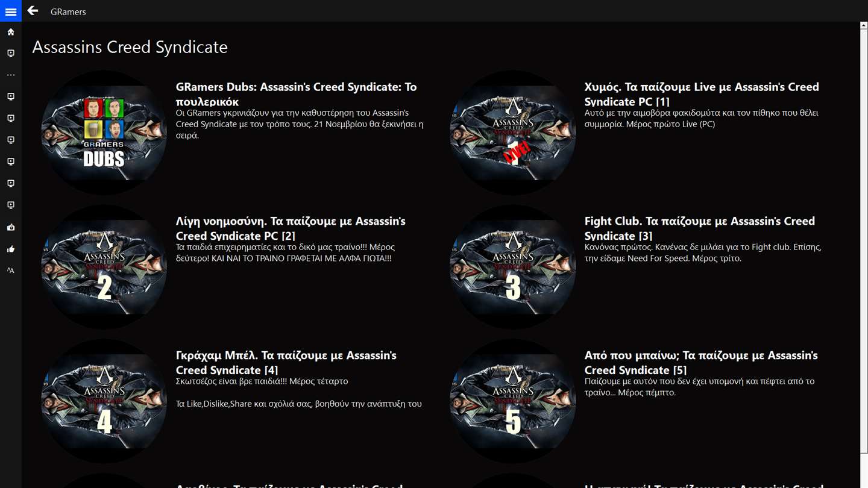This screenshot has height=488, width=868.
Task: Open the Home page from the sidebar
Action: coord(11,32)
